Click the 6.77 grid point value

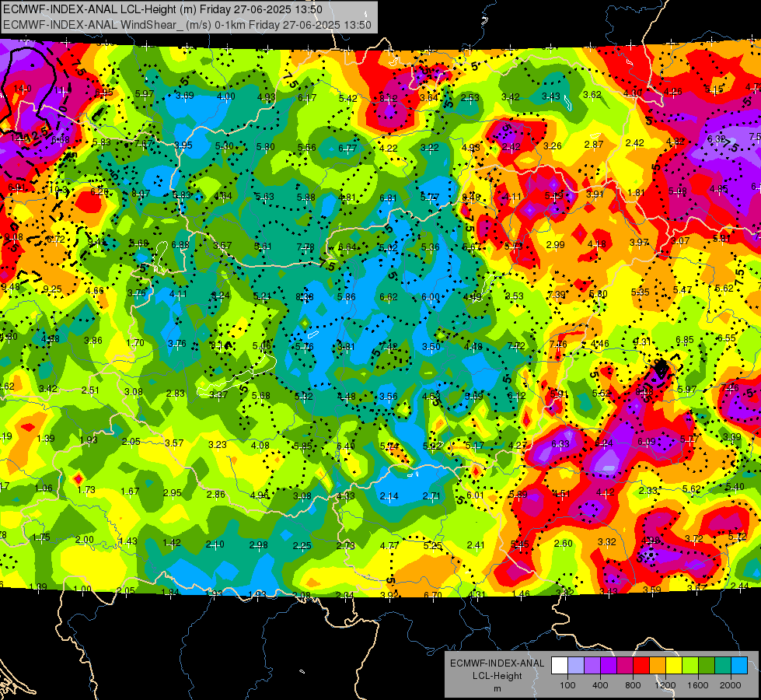point(347,148)
